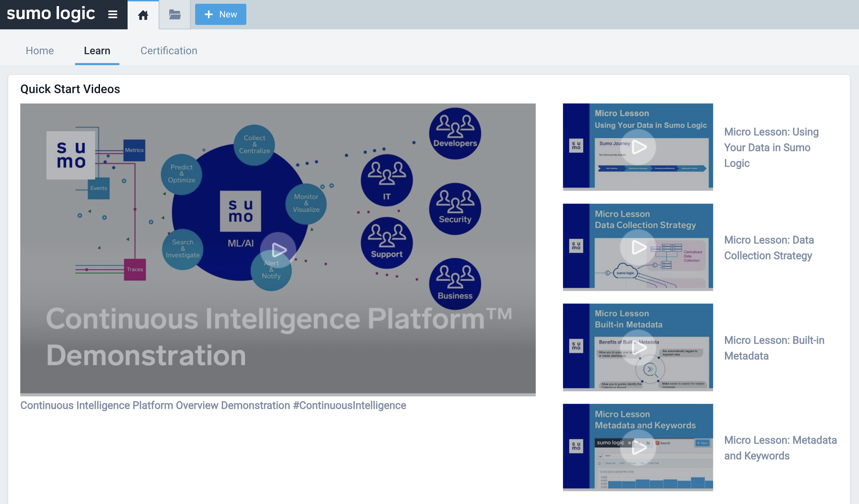Image resolution: width=859 pixels, height=504 pixels.
Task: Go to the home icon tab
Action: 143,15
